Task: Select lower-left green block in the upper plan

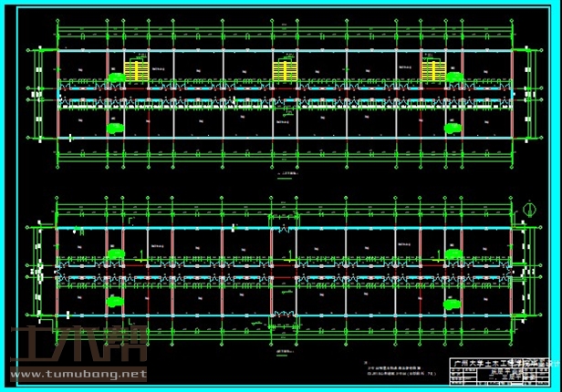Action: click(x=116, y=129)
